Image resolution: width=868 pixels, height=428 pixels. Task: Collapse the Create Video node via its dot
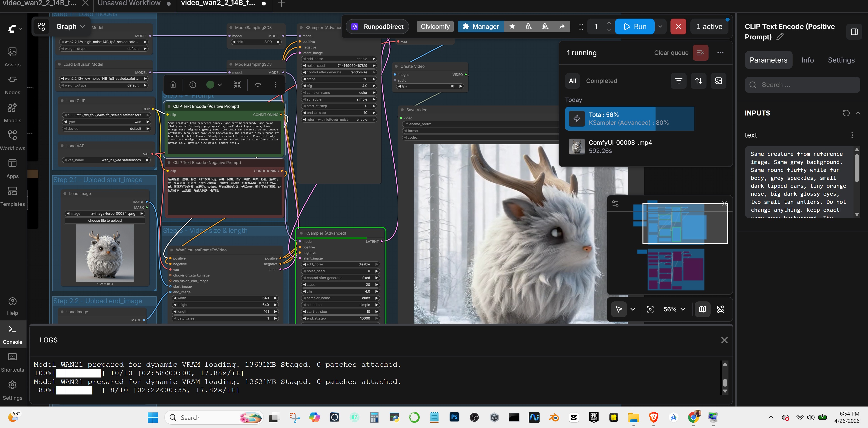pos(396,66)
